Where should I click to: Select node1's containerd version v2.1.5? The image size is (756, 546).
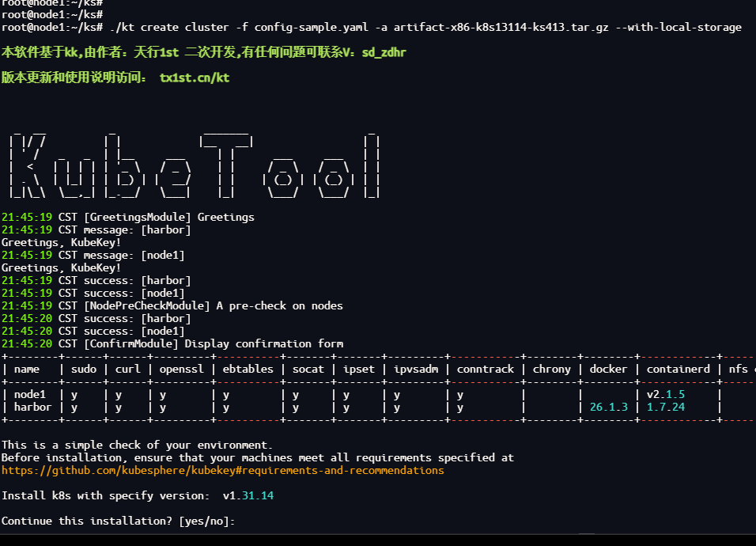point(666,395)
